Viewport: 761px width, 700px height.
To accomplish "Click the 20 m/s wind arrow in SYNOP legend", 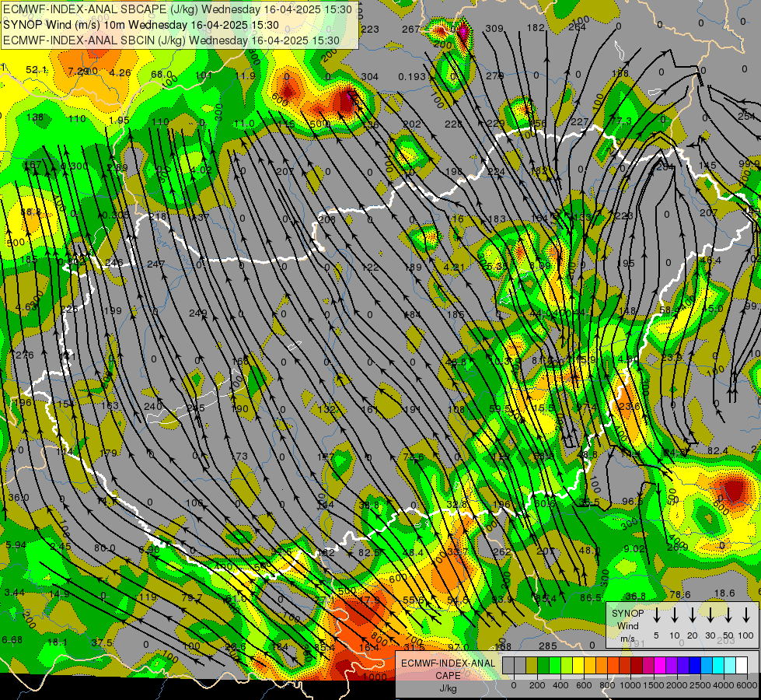I will (692, 615).
